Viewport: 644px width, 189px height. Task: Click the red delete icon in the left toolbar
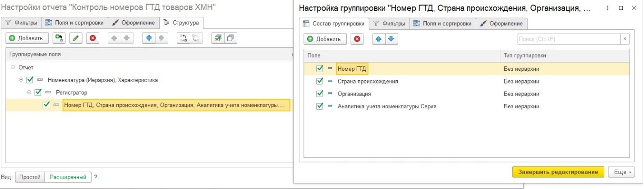93,38
